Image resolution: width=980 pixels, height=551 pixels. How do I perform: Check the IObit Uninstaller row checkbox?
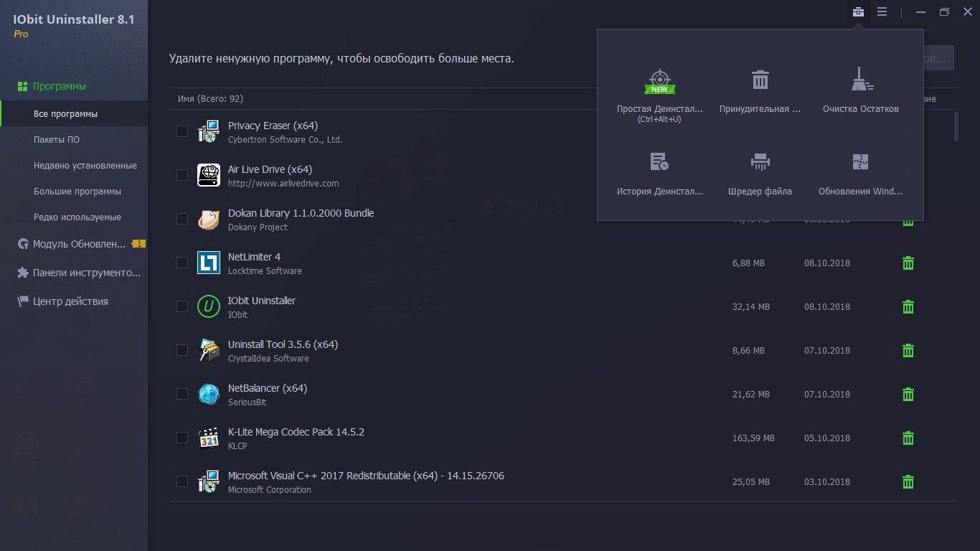(182, 306)
